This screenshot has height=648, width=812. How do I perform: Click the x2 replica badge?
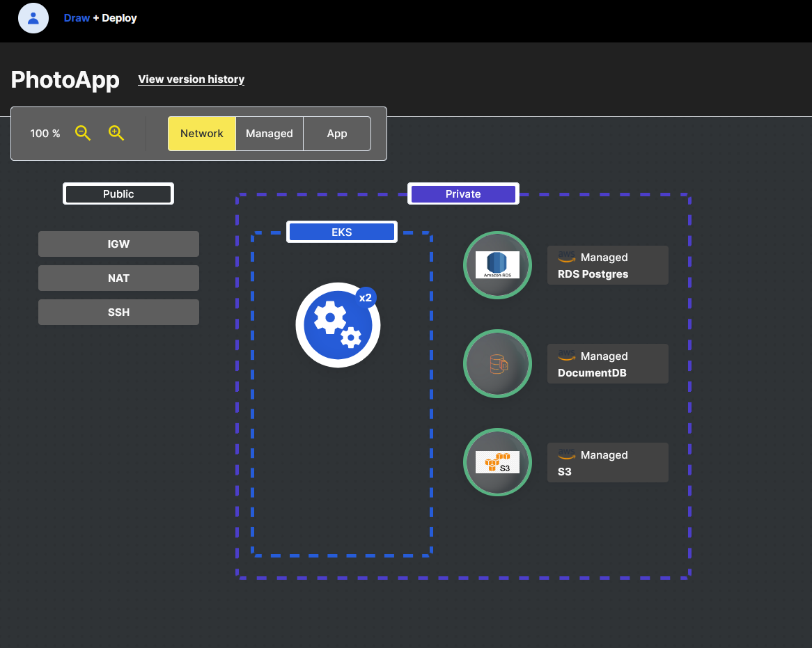click(x=366, y=298)
